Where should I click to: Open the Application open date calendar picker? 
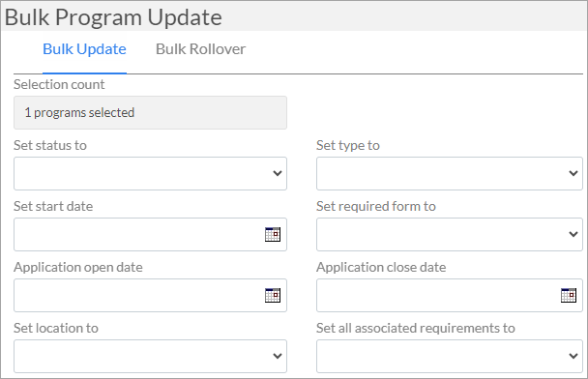coord(273,295)
